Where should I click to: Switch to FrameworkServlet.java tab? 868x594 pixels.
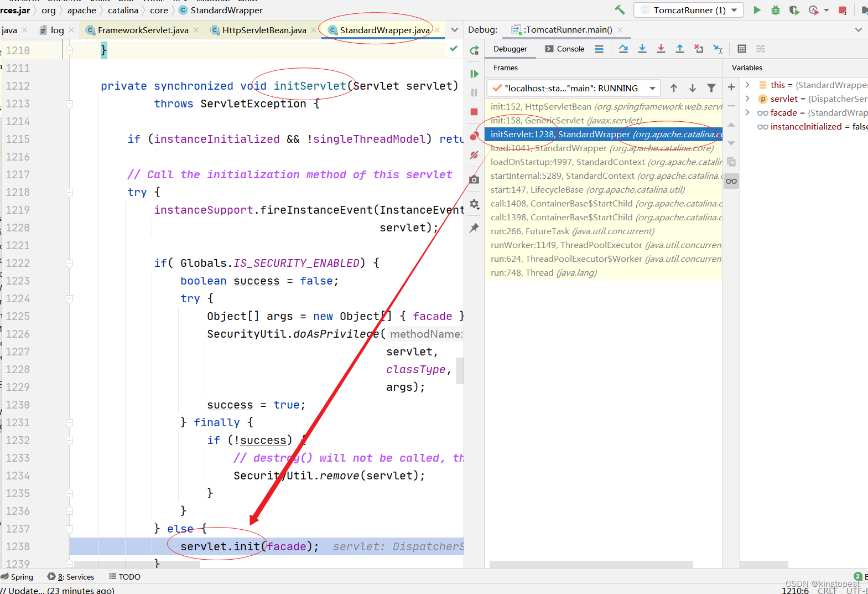[x=143, y=30]
